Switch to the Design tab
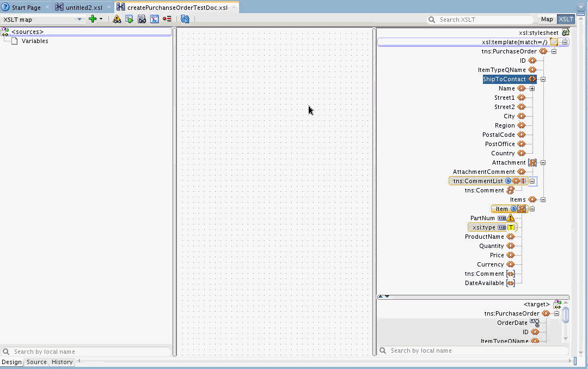588x369 pixels. (x=11, y=362)
